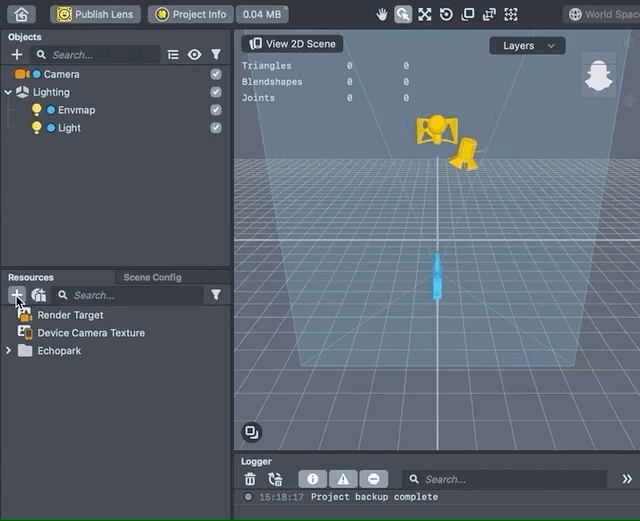This screenshot has width=640, height=521.
Task: Uncheck the Camera object checkbox
Action: click(x=216, y=74)
